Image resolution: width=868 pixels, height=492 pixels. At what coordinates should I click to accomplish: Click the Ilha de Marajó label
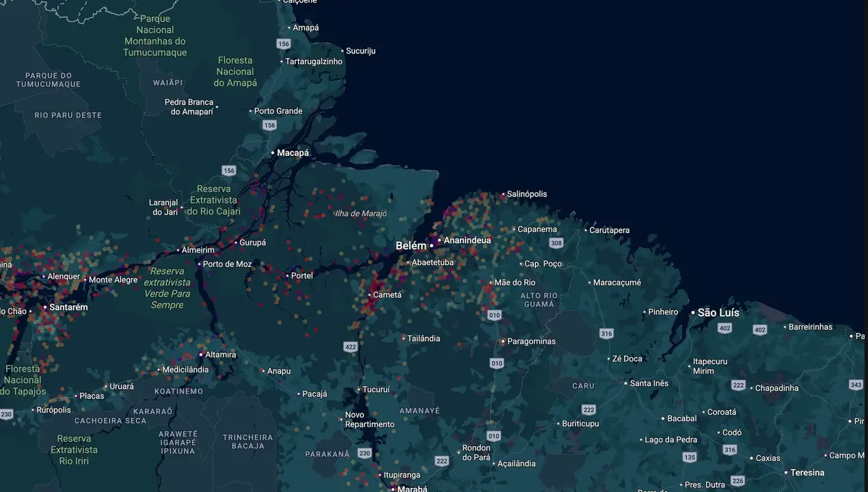[361, 214]
